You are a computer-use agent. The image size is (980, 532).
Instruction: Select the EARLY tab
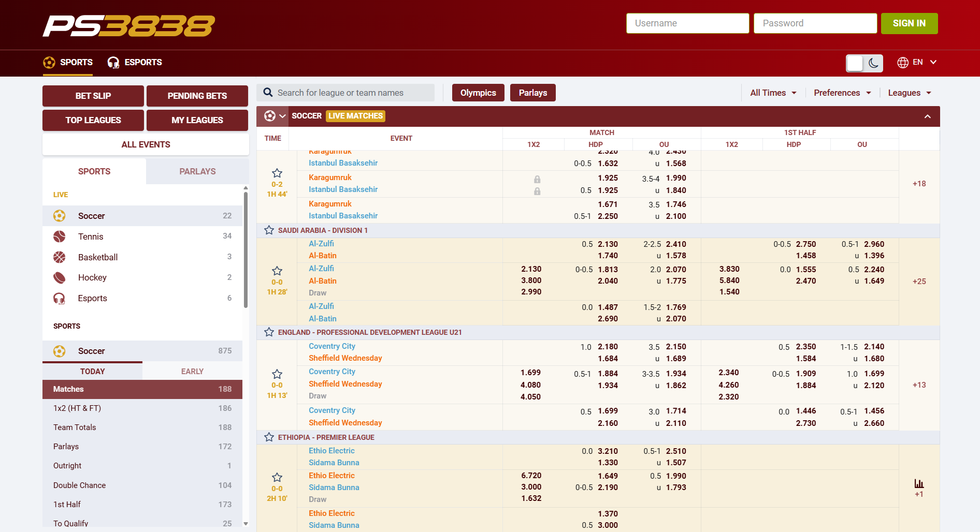click(192, 372)
